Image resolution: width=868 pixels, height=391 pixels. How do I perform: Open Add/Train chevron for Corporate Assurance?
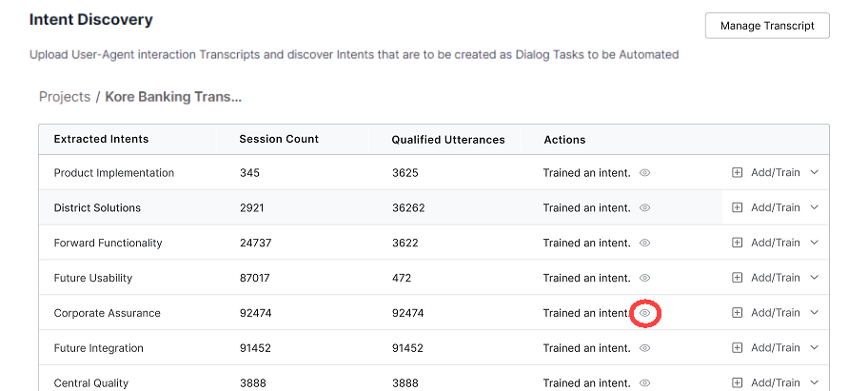(815, 313)
